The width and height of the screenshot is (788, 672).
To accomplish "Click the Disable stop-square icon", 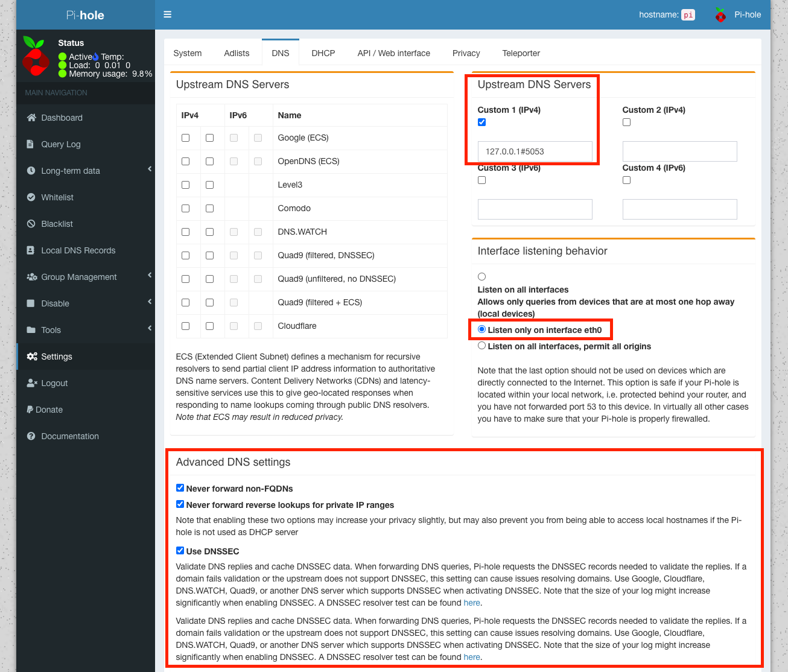I will (x=31, y=303).
